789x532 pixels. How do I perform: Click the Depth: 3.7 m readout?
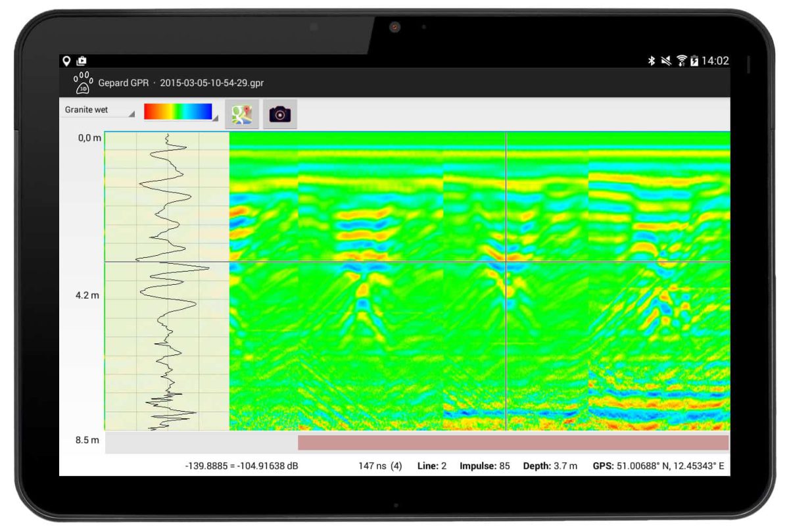[550, 466]
